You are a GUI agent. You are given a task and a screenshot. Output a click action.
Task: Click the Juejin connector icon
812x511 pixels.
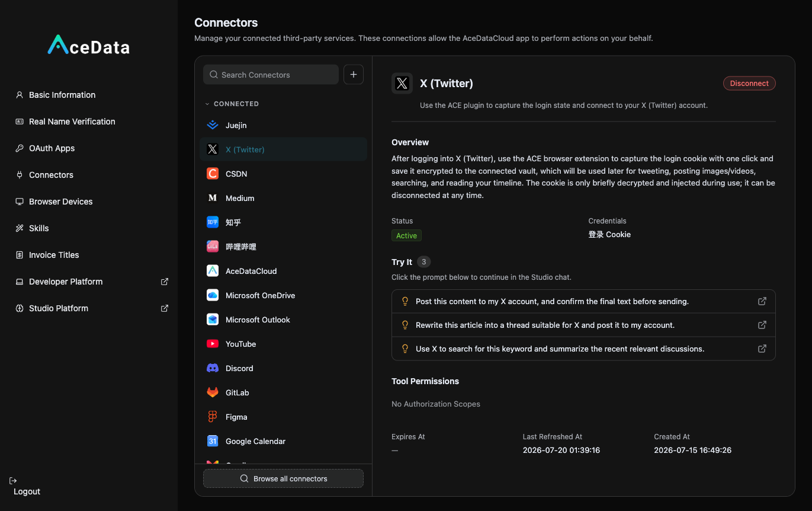coord(213,125)
